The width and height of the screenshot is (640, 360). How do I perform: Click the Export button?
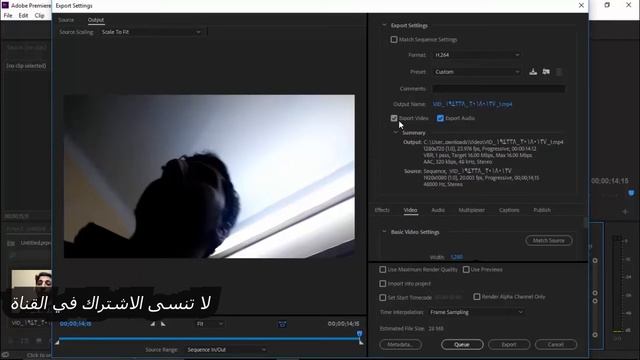509,344
